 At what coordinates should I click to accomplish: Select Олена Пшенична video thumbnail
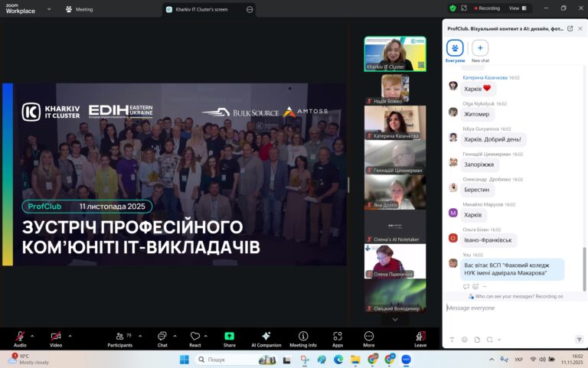tap(395, 261)
